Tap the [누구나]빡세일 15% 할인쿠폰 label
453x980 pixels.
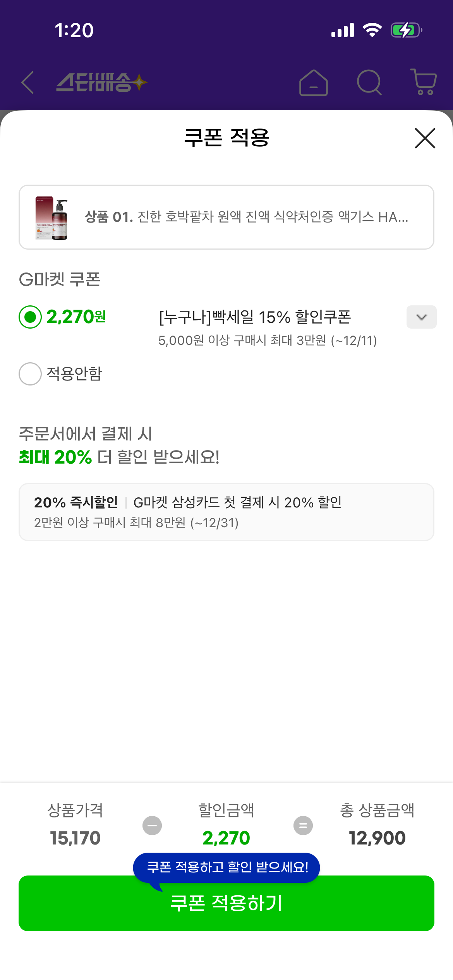coord(255,317)
